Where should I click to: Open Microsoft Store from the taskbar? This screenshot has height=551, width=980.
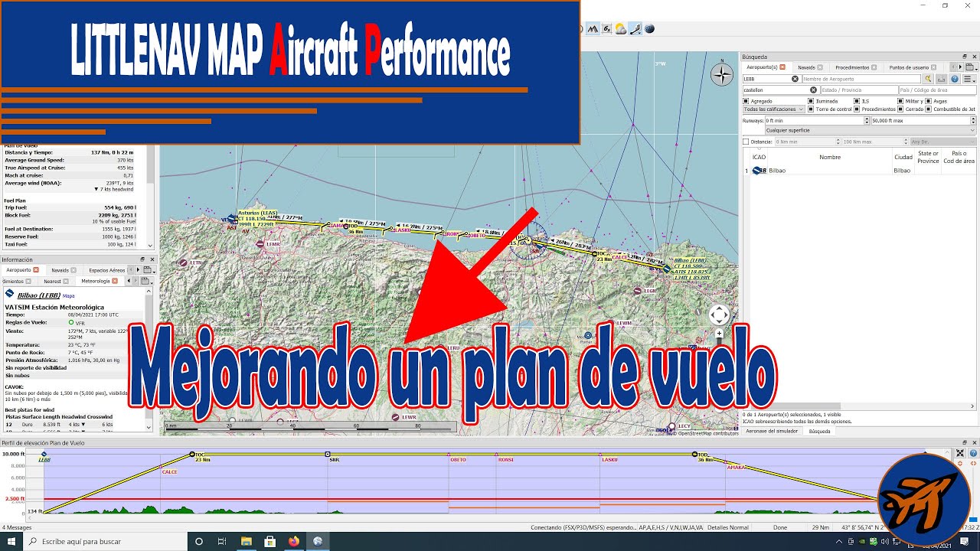click(269, 541)
